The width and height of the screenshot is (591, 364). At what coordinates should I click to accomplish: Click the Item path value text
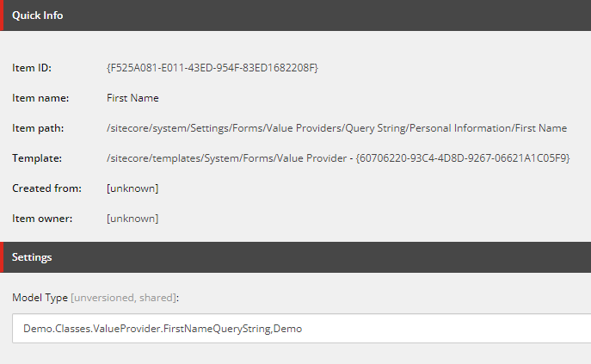click(336, 128)
